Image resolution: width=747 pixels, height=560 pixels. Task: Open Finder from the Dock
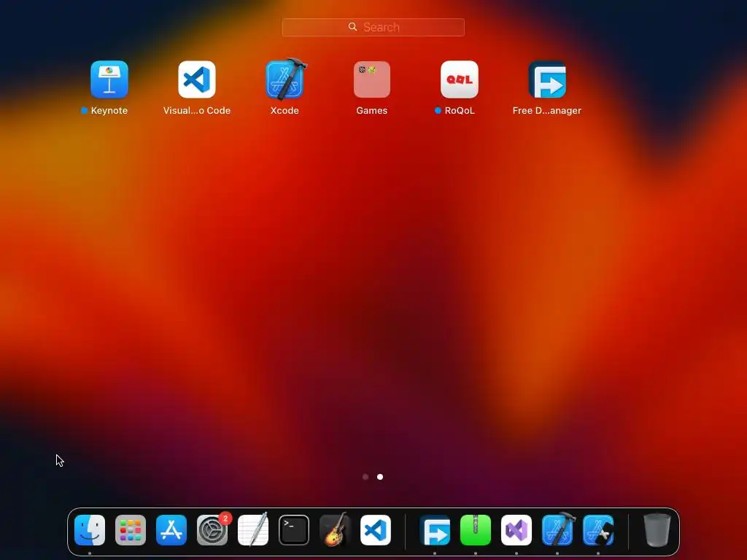90,530
